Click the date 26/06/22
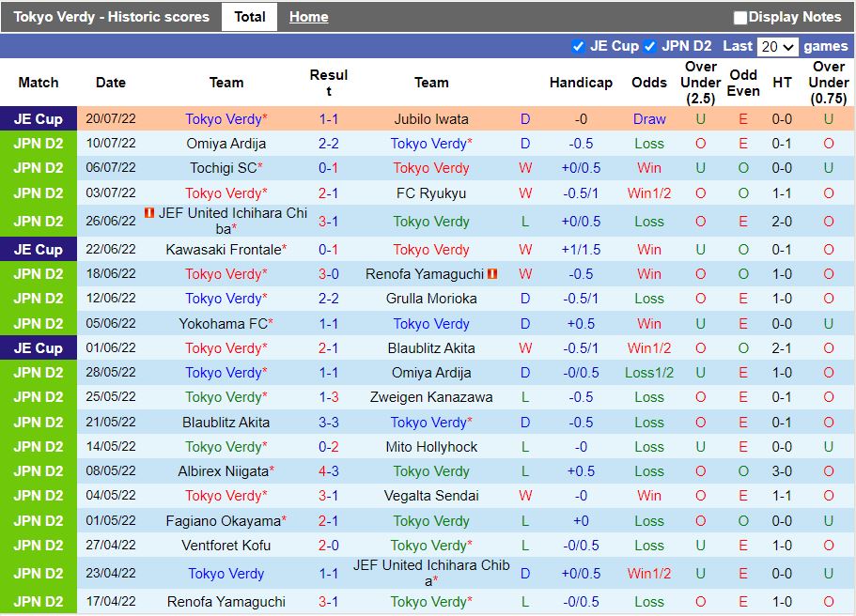This screenshot has width=856, height=616. (x=111, y=221)
